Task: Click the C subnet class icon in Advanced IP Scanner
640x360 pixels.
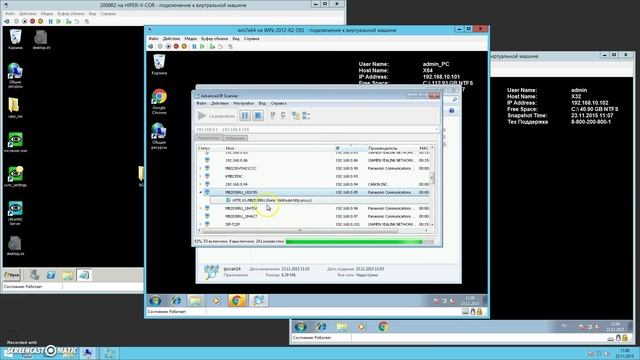Action: (x=283, y=116)
